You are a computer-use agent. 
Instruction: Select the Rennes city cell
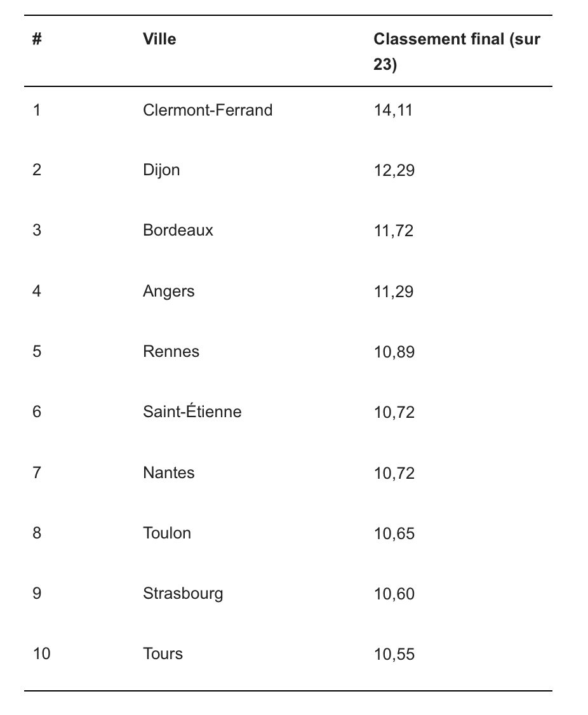pos(171,352)
